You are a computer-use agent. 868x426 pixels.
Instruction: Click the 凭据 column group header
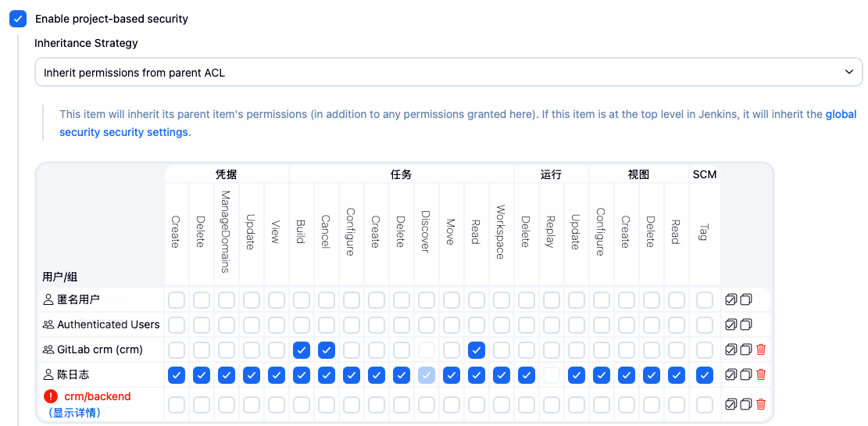click(226, 174)
